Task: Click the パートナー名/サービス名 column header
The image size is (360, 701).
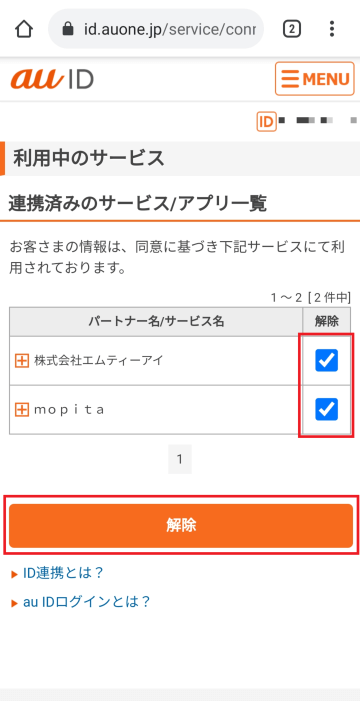Action: click(156, 321)
